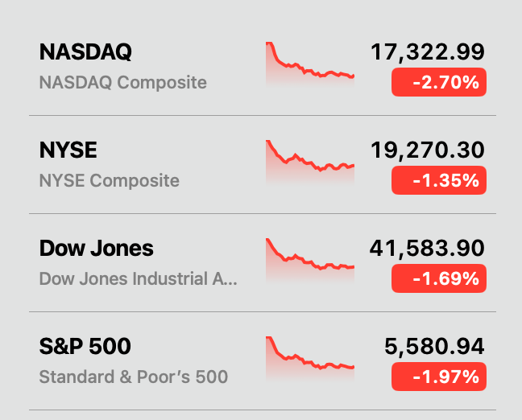The height and width of the screenshot is (420, 522).
Task: Click the Standard & Poor's 500 subtitle
Action: 133,377
